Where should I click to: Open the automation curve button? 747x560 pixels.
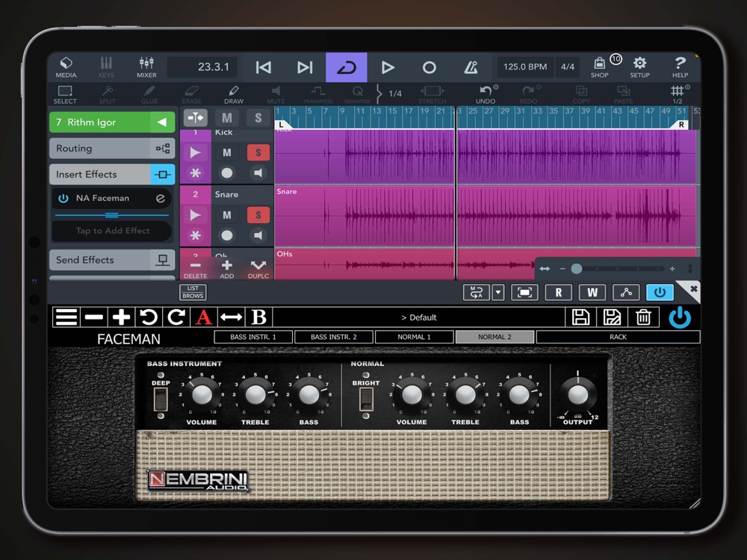pyautogui.click(x=626, y=293)
